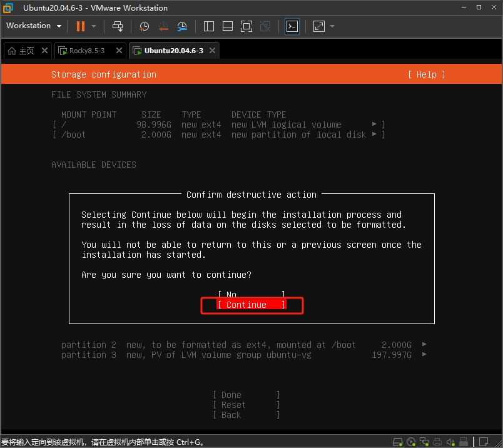Screen dimensions: 503x448
Task: Close the Rocky8.5-3 tab
Action: click(119, 51)
